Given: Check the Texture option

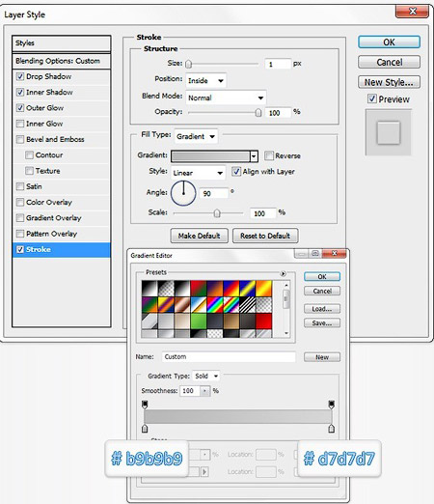Looking at the screenshot, I should [29, 171].
